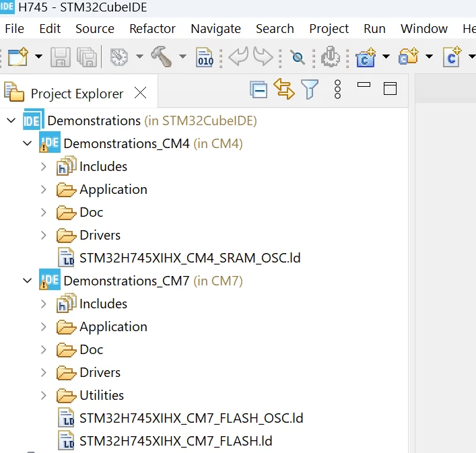Open the Navigate menu

pos(215,29)
